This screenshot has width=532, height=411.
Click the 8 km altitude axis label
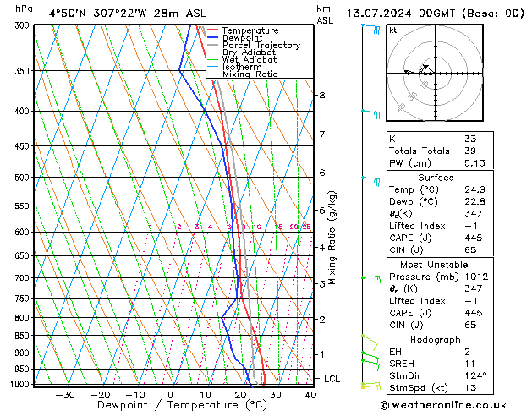pyautogui.click(x=322, y=96)
